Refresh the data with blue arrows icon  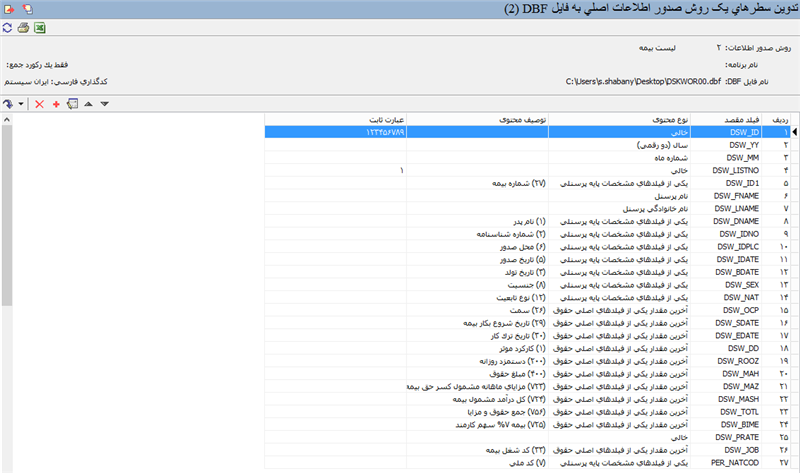[x=7, y=26]
